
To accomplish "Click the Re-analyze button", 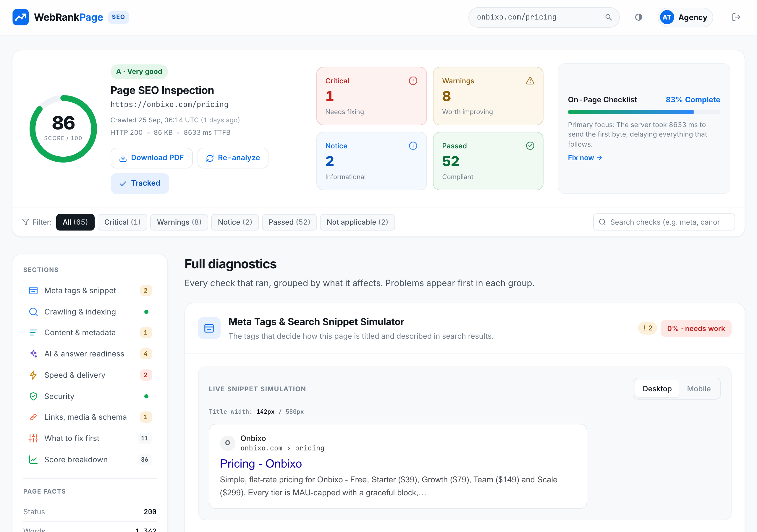I will 233,158.
